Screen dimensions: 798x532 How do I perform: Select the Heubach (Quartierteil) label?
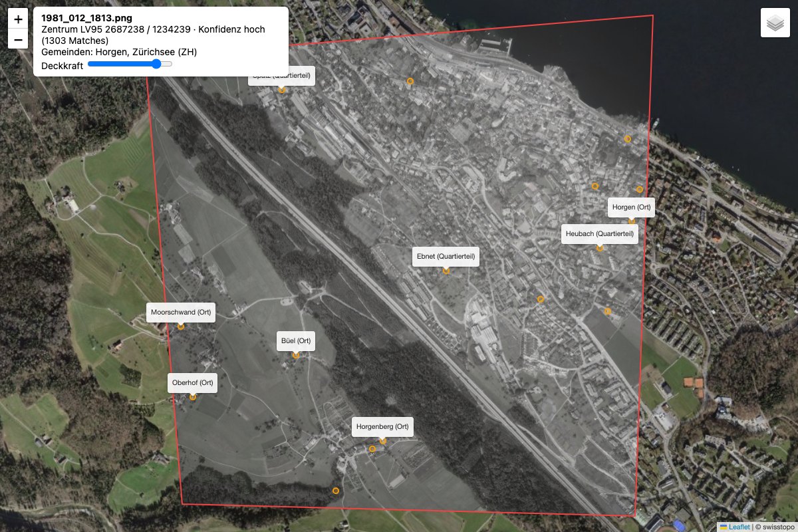(x=599, y=234)
